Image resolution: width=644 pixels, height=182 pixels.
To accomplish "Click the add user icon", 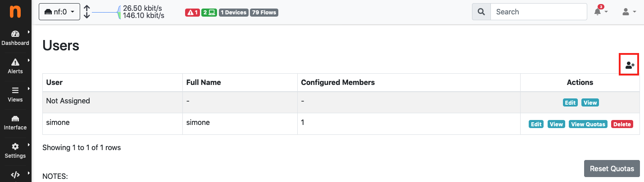I will click(x=630, y=65).
